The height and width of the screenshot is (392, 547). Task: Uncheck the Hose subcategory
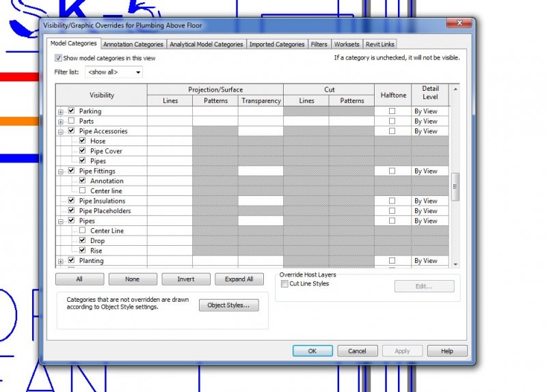(x=82, y=141)
